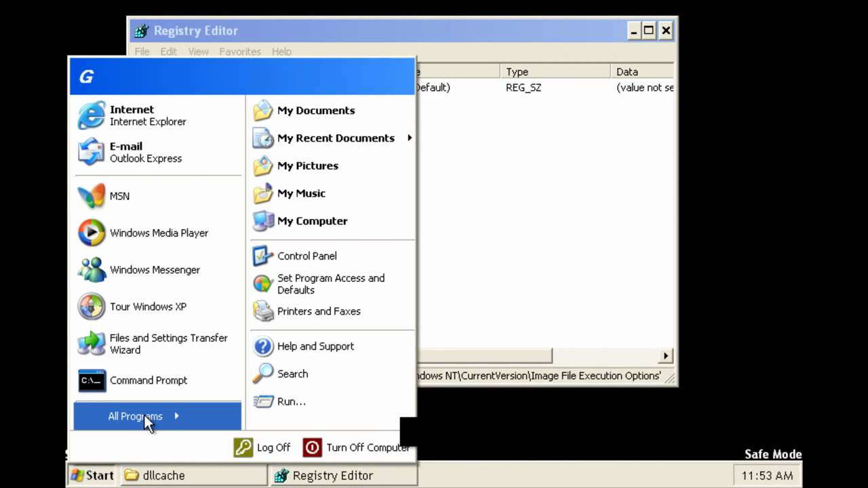Click the Search magnifier icon
Viewport: 868px width, 488px height.
pos(263,374)
